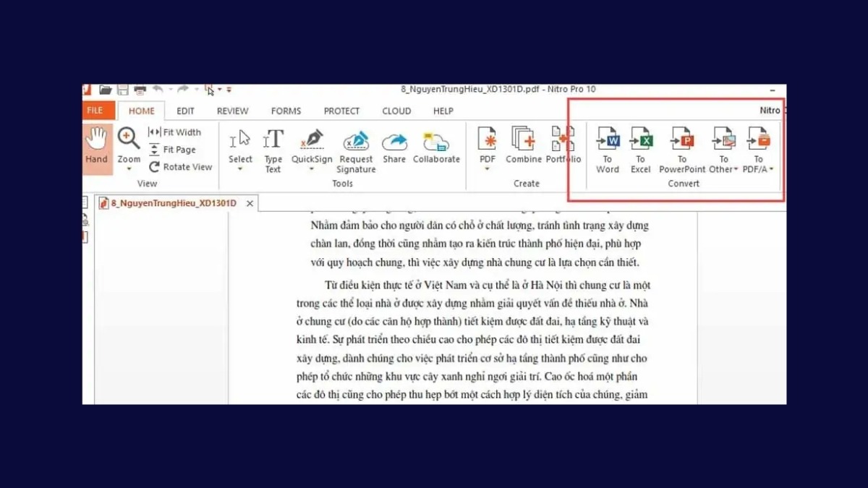This screenshot has width=868, height=488.
Task: Open the Select tool dropdown arrow
Action: point(240,169)
